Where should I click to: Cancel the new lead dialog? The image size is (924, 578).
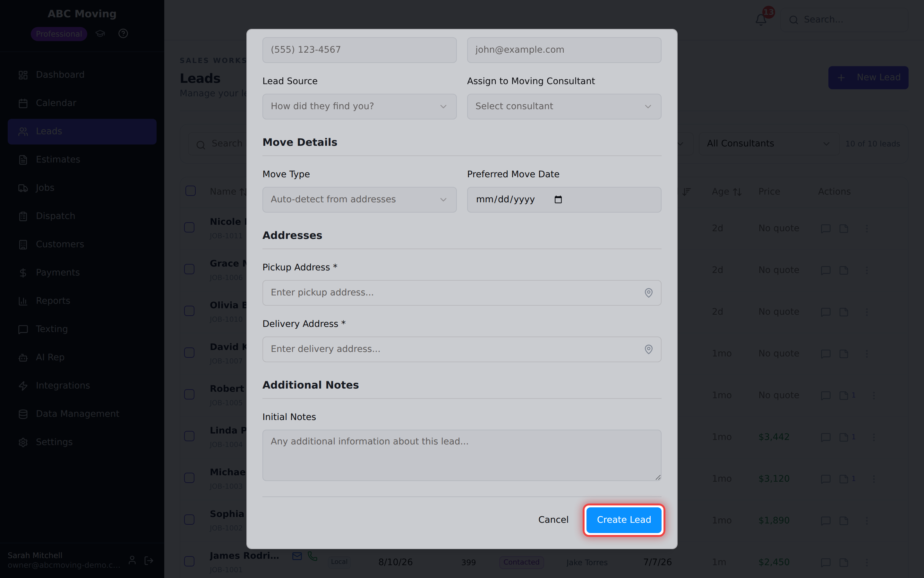click(553, 520)
